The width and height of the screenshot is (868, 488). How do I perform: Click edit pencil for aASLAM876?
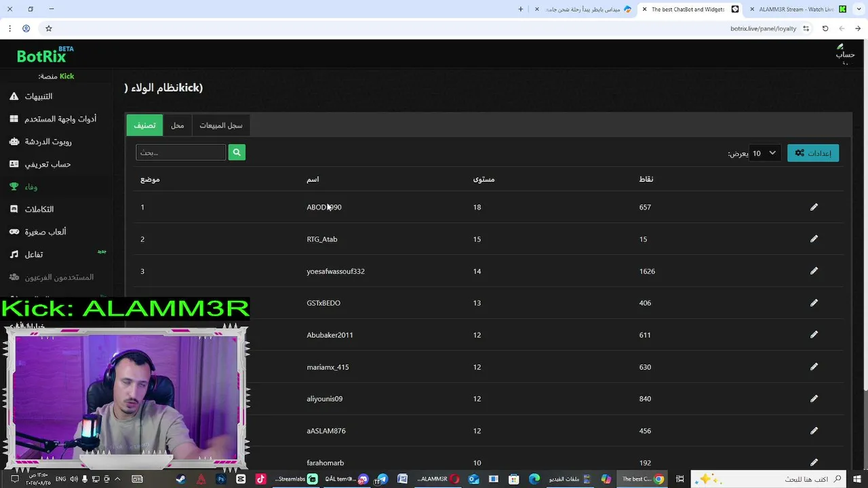(814, 430)
